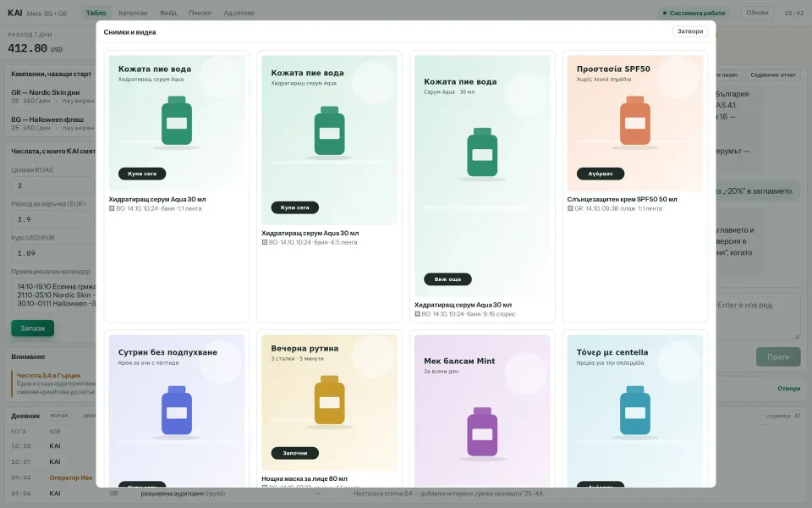Open the Пиксел tab
Image resolution: width=812 pixels, height=508 pixels.
pyautogui.click(x=200, y=13)
